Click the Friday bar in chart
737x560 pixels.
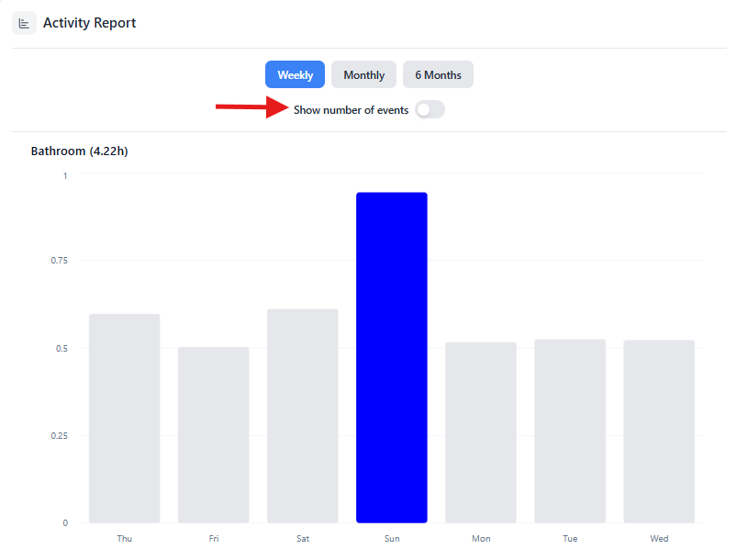pos(214,435)
